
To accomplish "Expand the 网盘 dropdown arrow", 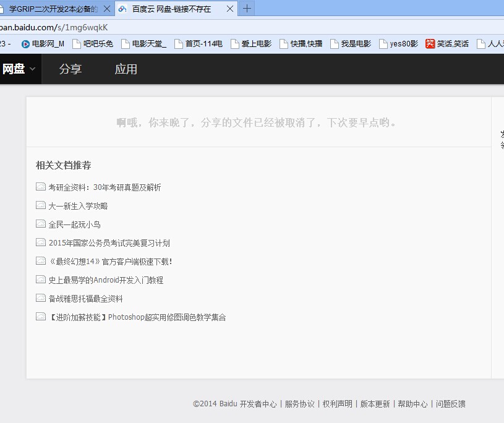I will point(32,69).
